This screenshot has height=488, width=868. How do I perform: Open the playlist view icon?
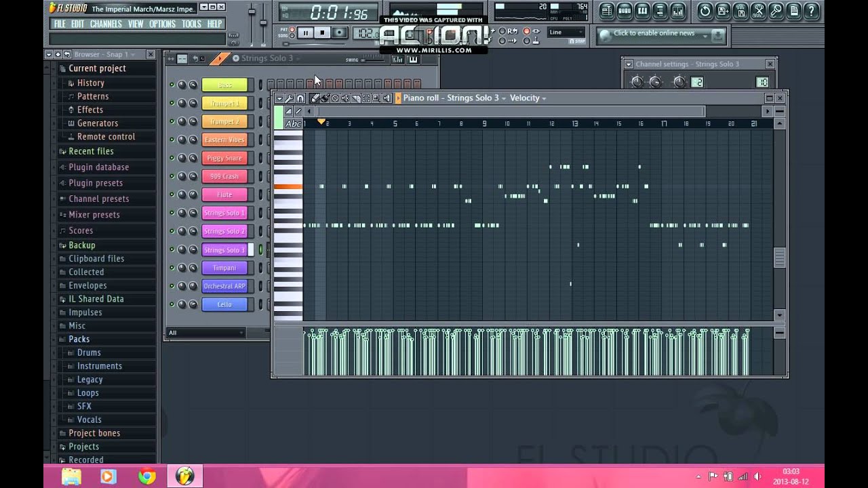pos(606,11)
